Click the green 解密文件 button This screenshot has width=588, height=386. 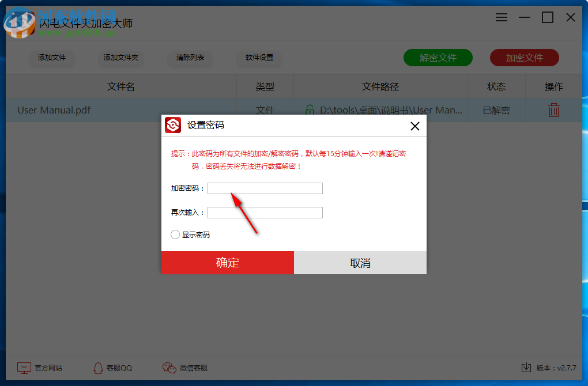click(438, 58)
